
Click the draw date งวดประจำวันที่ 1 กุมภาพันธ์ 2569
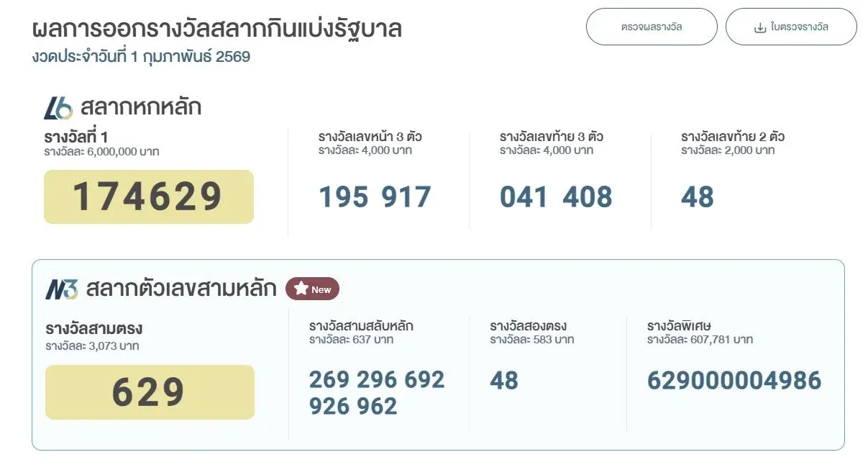click(141, 57)
